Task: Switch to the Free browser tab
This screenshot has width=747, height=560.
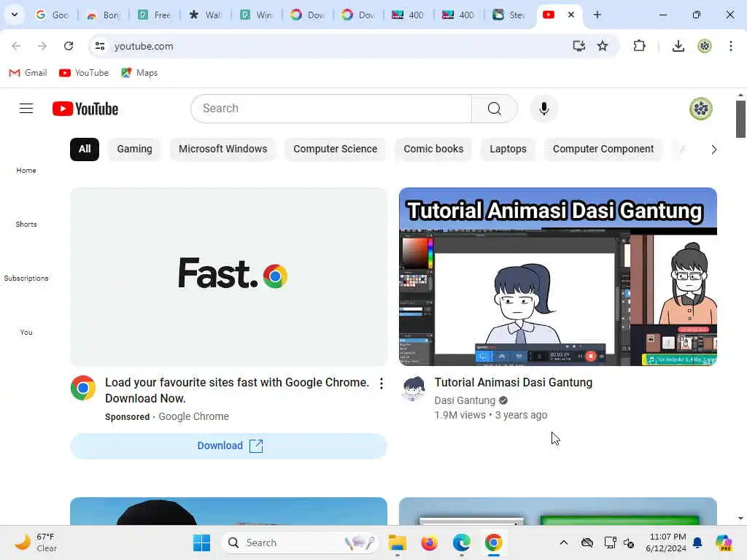Action: [155, 15]
